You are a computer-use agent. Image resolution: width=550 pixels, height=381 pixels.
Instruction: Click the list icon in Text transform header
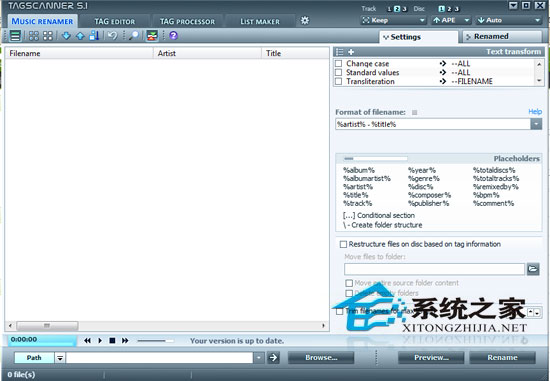[x=340, y=52]
